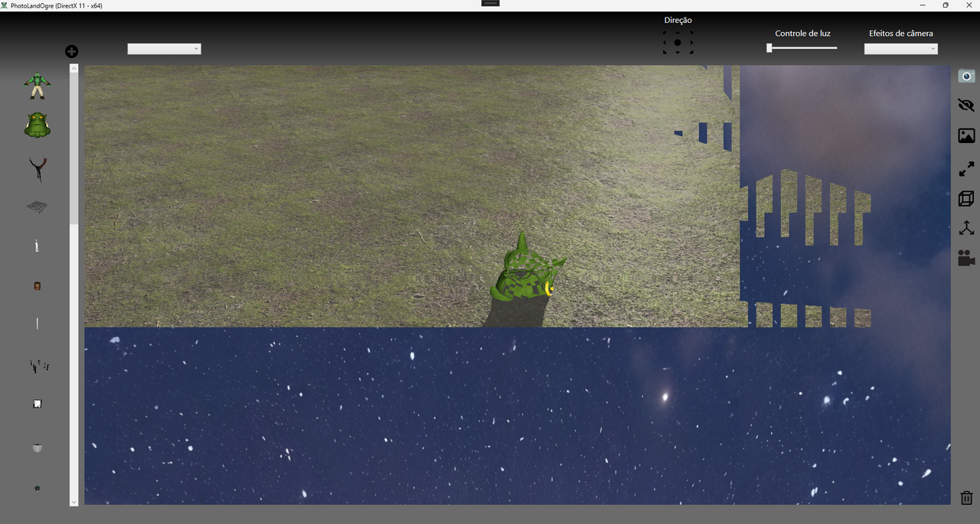The image size is (980, 524).
Task: Open the Efeitos de câmera dropdown
Action: [x=900, y=49]
